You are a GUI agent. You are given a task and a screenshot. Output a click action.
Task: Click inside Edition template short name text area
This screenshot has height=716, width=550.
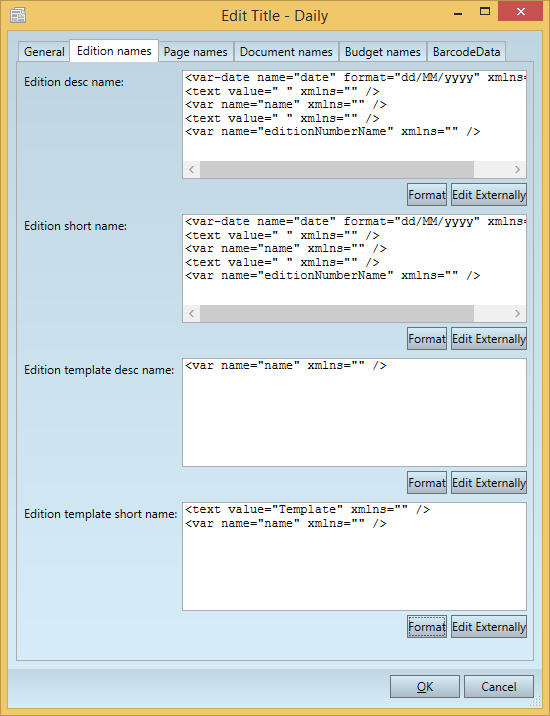tap(354, 556)
